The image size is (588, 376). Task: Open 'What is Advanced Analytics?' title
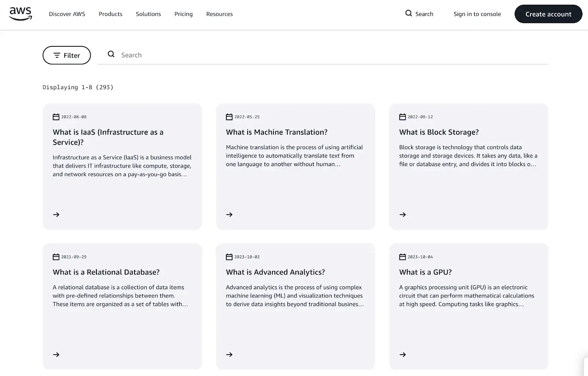tap(275, 272)
